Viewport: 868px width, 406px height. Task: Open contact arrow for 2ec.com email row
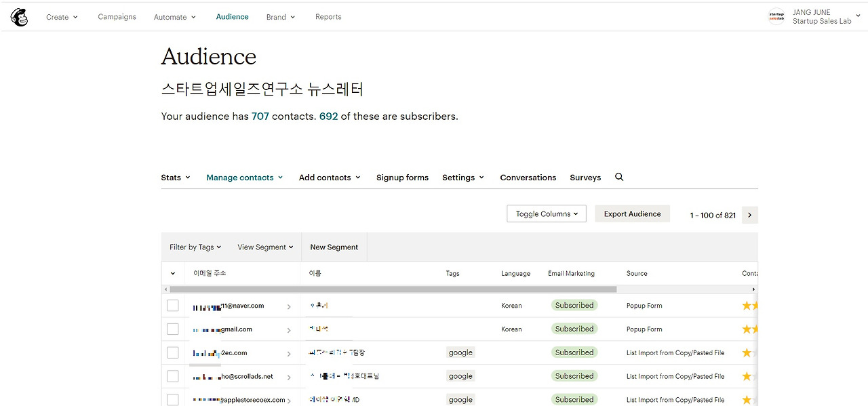289,354
